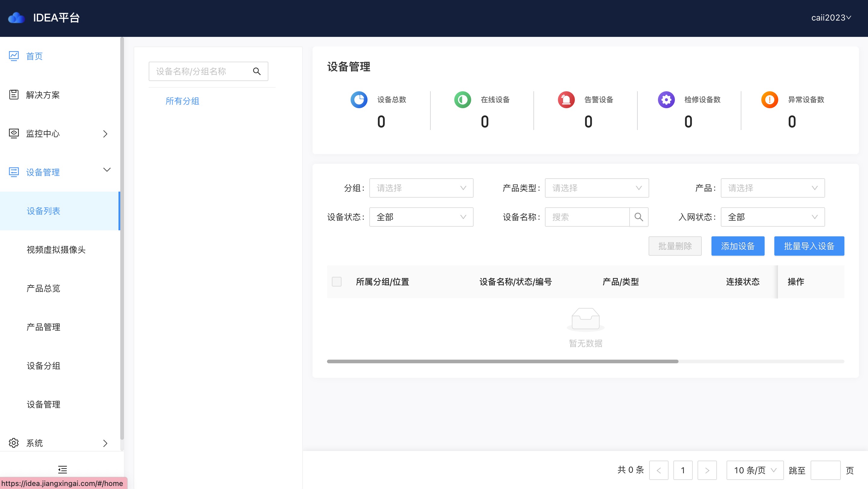Image resolution: width=868 pixels, height=489 pixels.
Task: Click the 在线设备 green icon
Action: click(463, 100)
